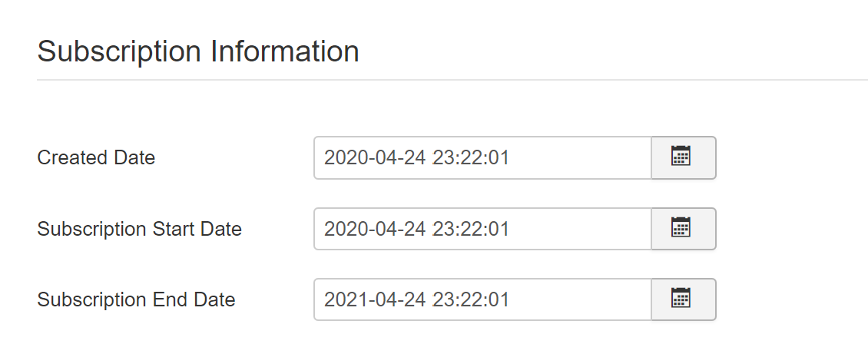
Task: Click the Subscription End Date label
Action: pos(136,299)
